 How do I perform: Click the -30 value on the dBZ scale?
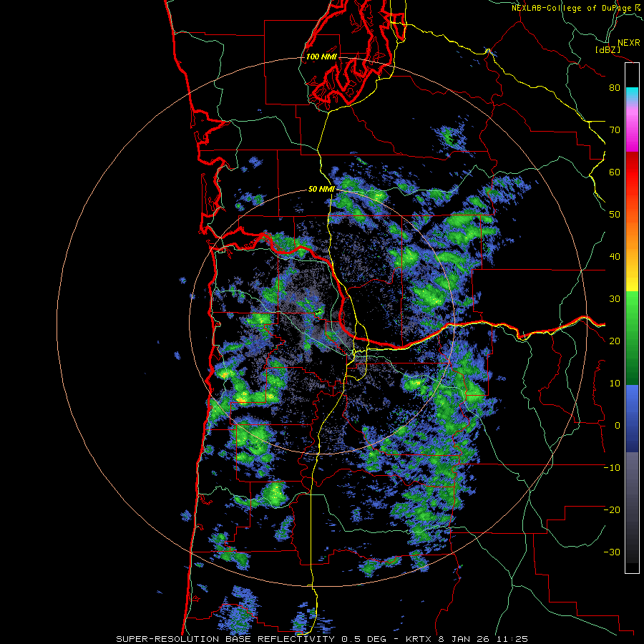[612, 552]
